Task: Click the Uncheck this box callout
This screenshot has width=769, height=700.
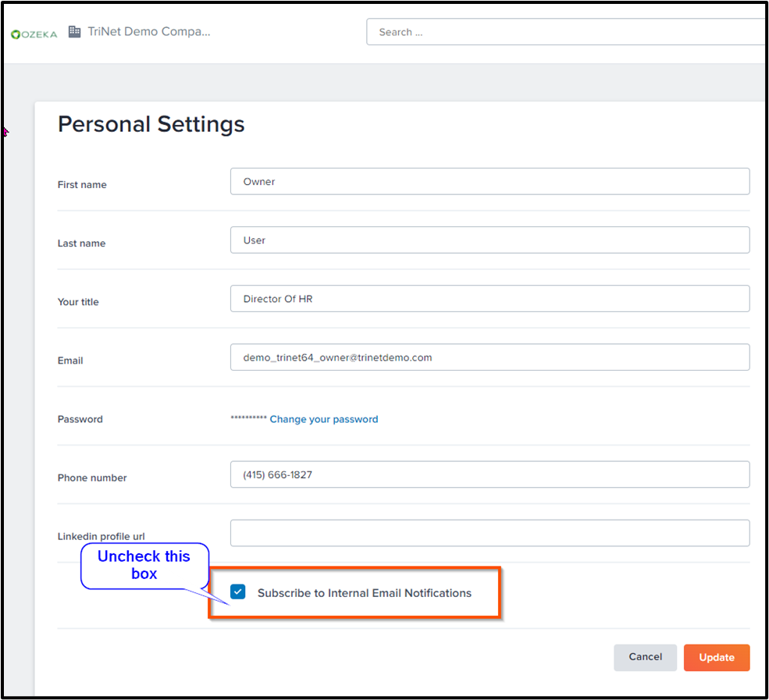Action: [x=144, y=565]
